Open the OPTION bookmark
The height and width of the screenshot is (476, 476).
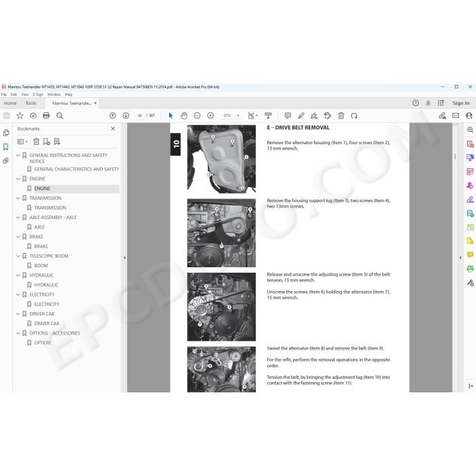42,343
